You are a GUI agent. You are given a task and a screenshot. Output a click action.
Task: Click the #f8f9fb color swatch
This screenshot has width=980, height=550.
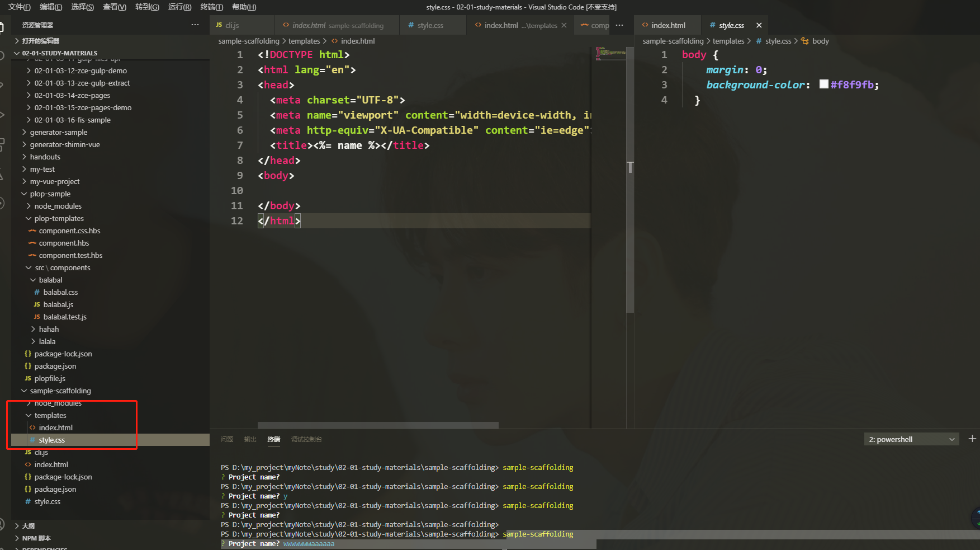pyautogui.click(x=823, y=84)
